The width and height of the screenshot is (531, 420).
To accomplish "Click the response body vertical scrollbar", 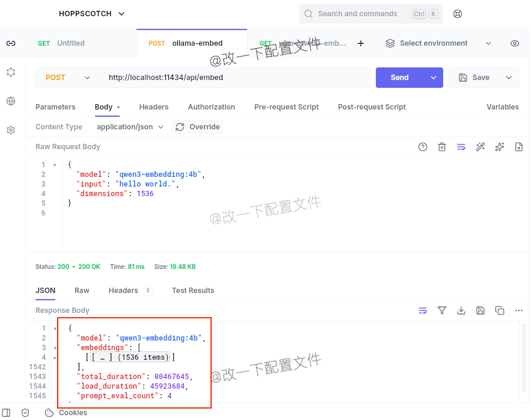I will [524, 357].
